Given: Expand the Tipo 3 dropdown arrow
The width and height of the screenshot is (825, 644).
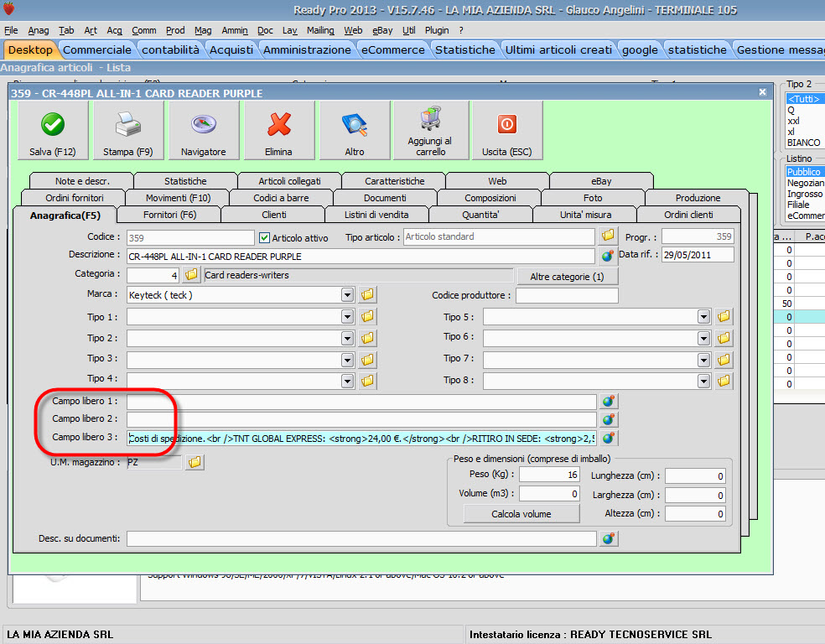Looking at the screenshot, I should click(347, 360).
